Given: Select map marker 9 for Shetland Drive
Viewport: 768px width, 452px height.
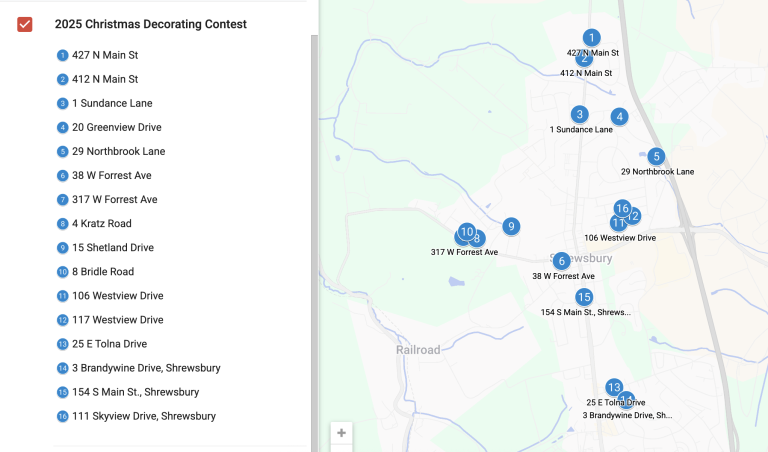Looking at the screenshot, I should pyautogui.click(x=511, y=226).
